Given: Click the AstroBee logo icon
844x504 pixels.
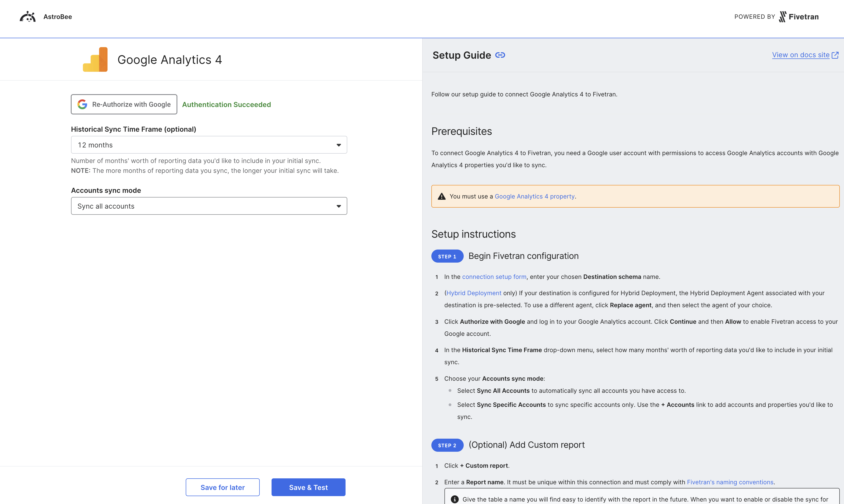Looking at the screenshot, I should pyautogui.click(x=28, y=17).
